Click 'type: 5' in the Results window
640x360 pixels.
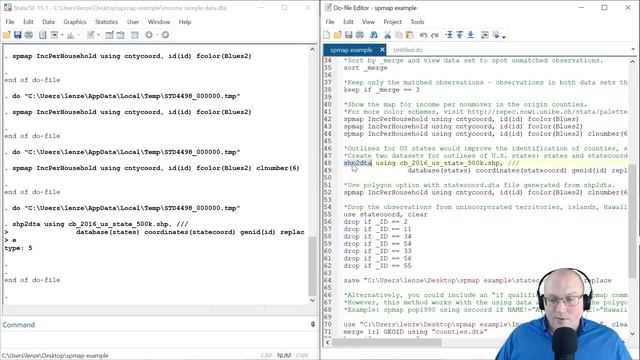[18, 248]
